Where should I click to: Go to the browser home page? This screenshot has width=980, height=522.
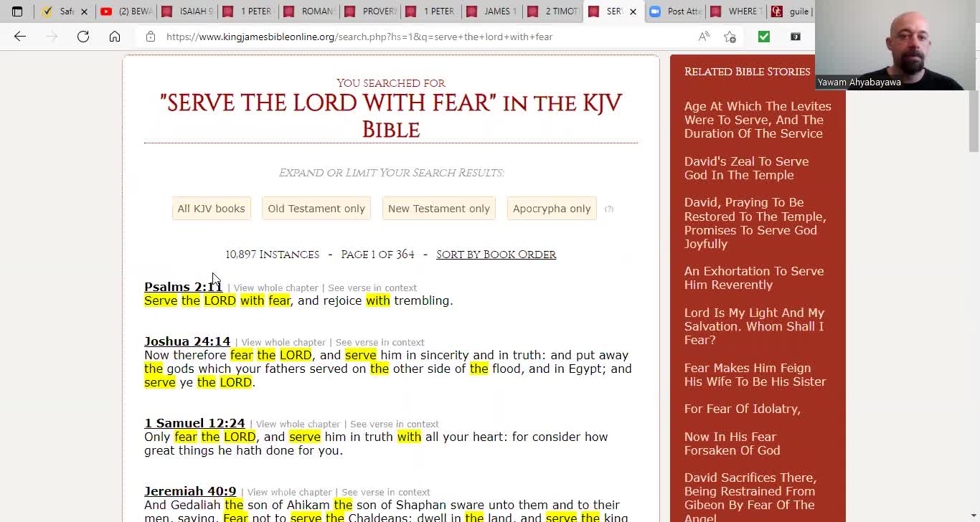coord(115,37)
